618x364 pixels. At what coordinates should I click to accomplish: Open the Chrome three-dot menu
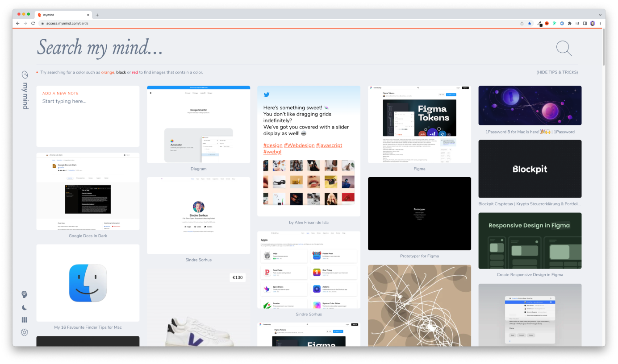[600, 23]
